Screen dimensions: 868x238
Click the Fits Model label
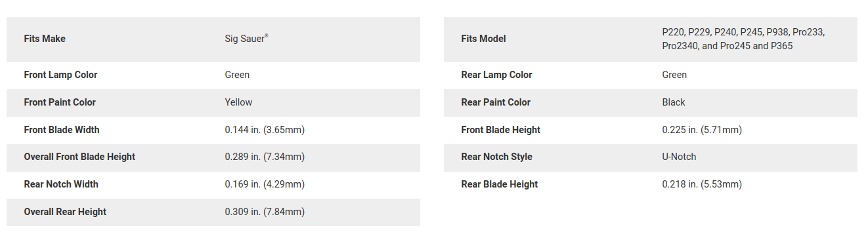[483, 39]
